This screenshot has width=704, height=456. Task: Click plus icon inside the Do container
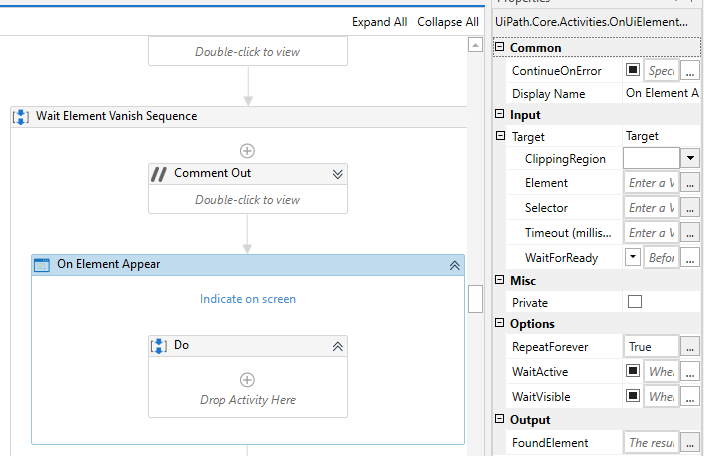[x=247, y=379]
